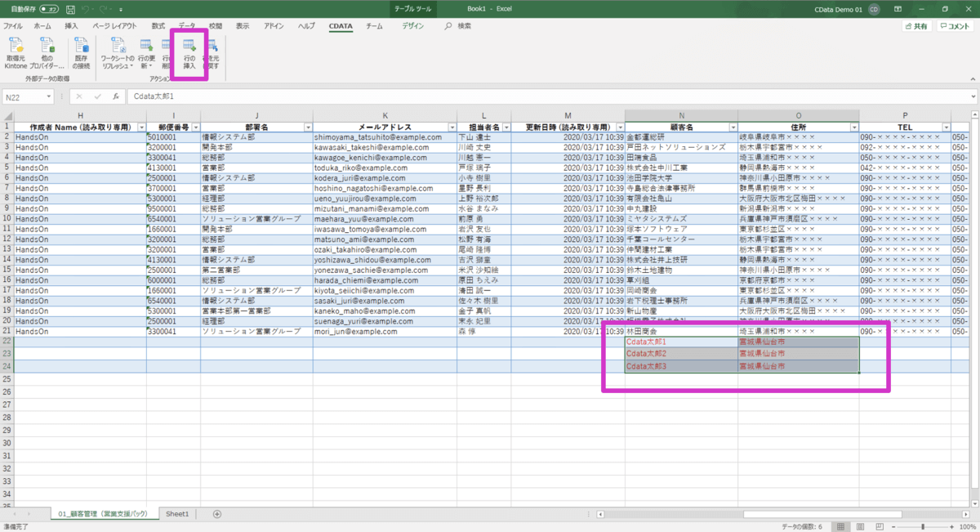Viewport: 980px width, 532px height.
Task: Click the insert function fx icon
Action: coord(116,96)
